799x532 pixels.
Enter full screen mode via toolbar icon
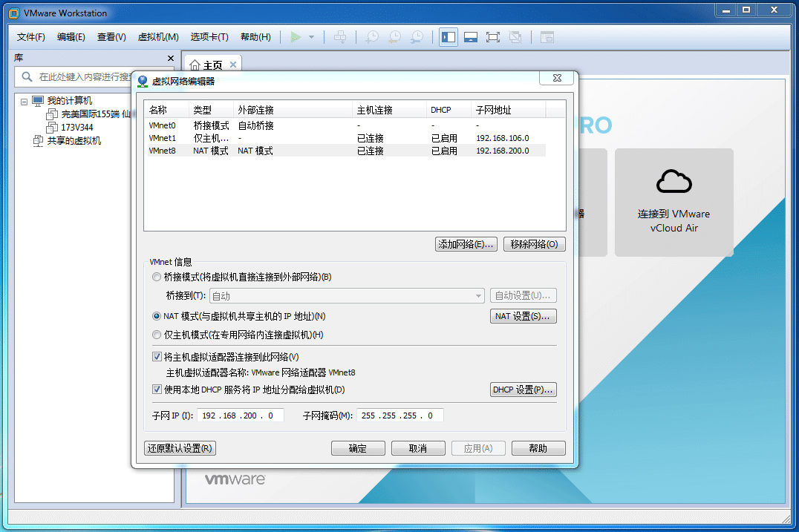click(x=492, y=37)
